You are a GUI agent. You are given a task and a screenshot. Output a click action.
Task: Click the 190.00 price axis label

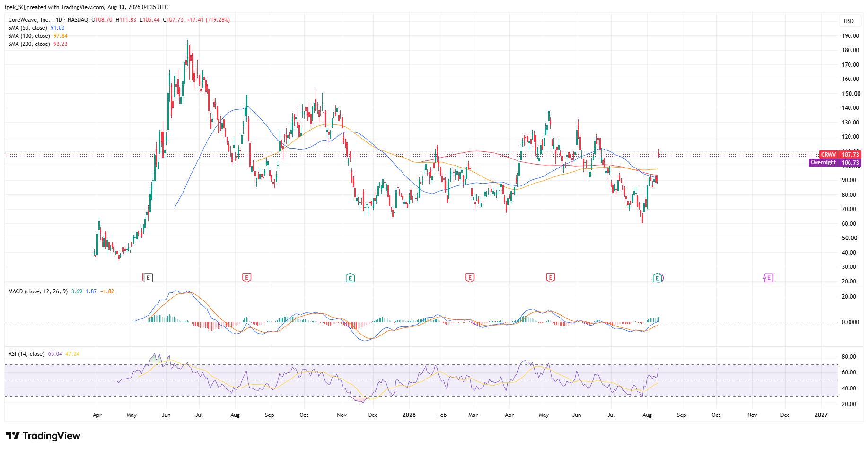[850, 36]
